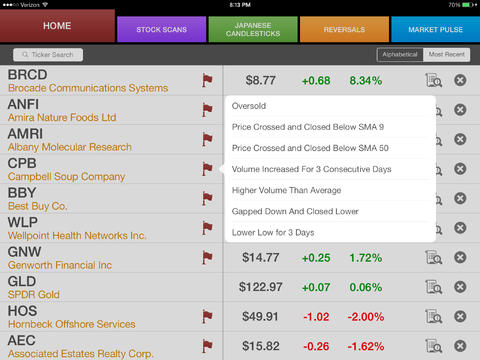480x360 pixels.
Task: Remove GLD using its X icon
Action: tap(460, 287)
